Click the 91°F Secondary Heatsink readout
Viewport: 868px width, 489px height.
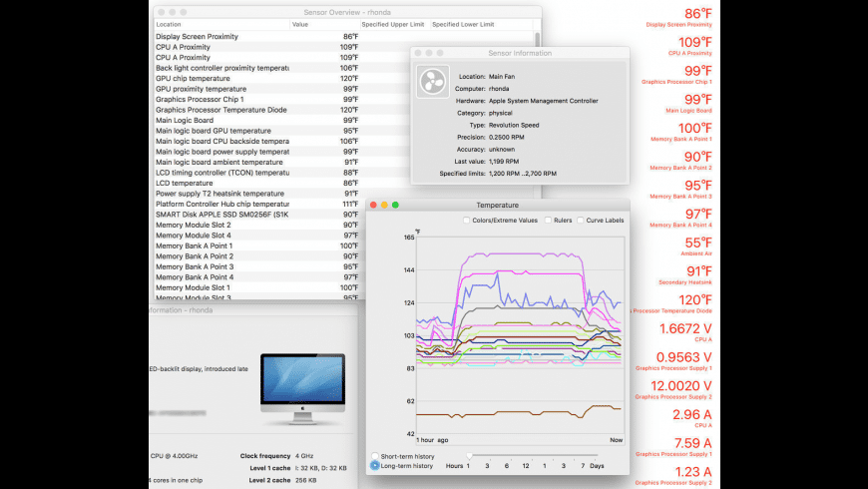[x=685, y=275]
